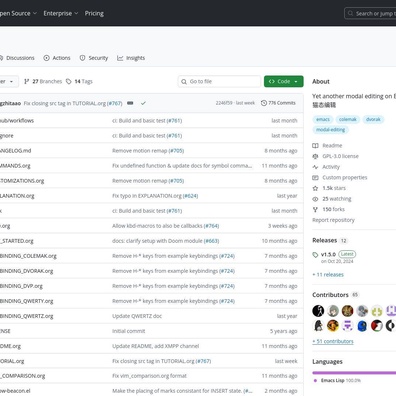Click Report repository link

click(333, 220)
